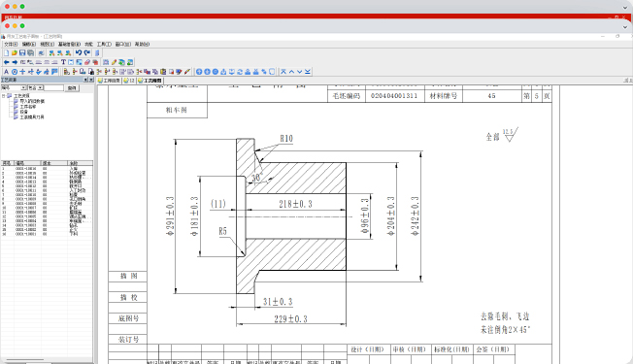Close the left resource panel with X
This screenshot has height=364, width=633.
(91, 80)
